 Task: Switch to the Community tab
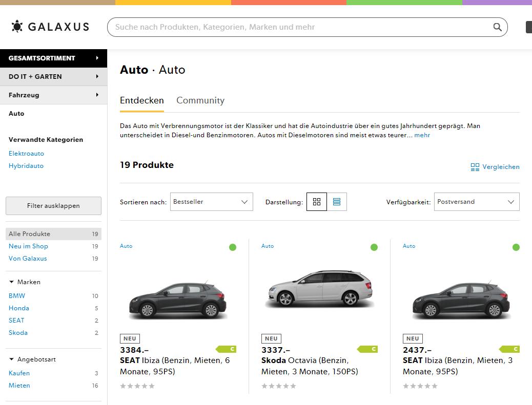pyautogui.click(x=200, y=100)
